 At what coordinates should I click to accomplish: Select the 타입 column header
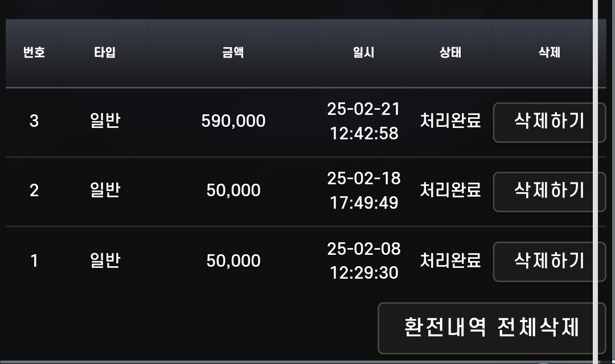[105, 53]
